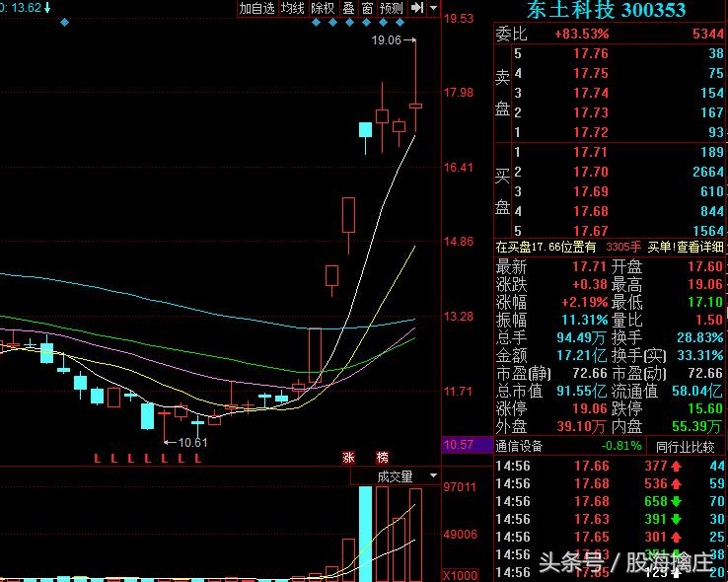Click the tallest cyan volume bar

(x=366, y=534)
